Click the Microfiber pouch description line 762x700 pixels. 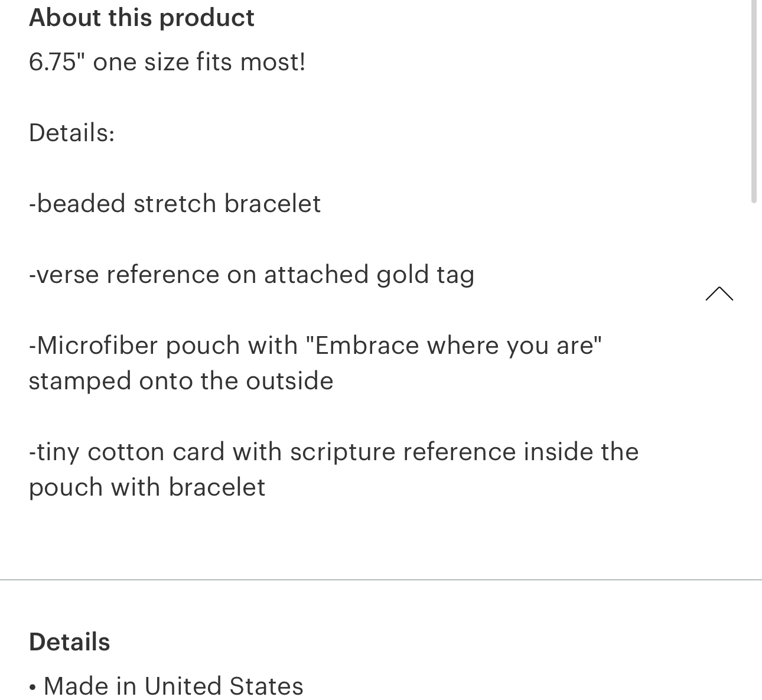tap(315, 346)
